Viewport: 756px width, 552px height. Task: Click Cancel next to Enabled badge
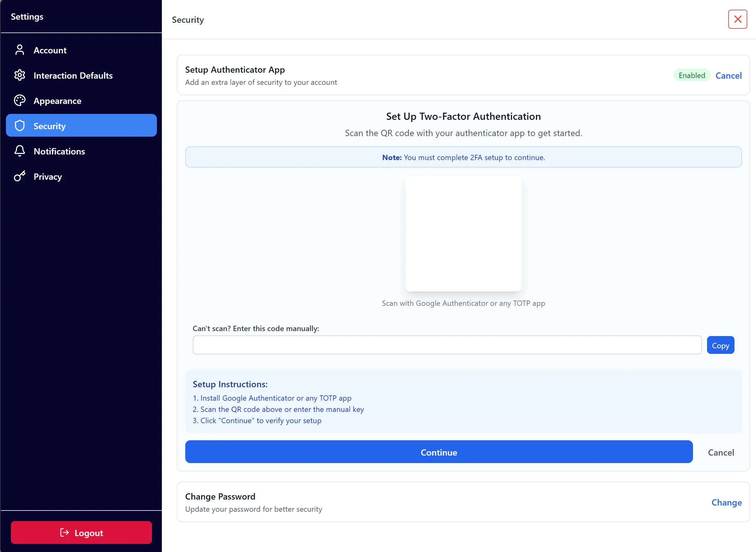pos(728,76)
